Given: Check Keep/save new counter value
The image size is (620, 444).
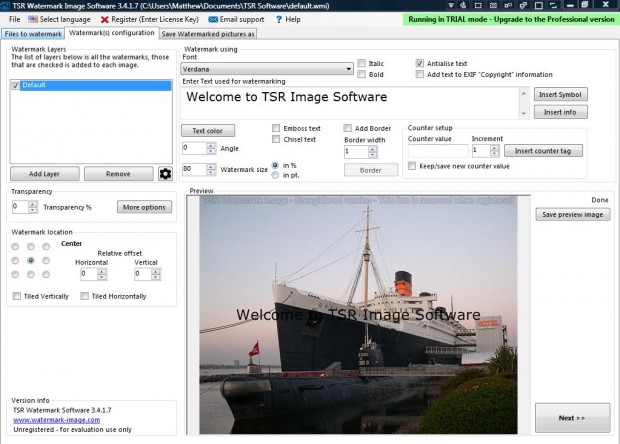Looking at the screenshot, I should (412, 166).
